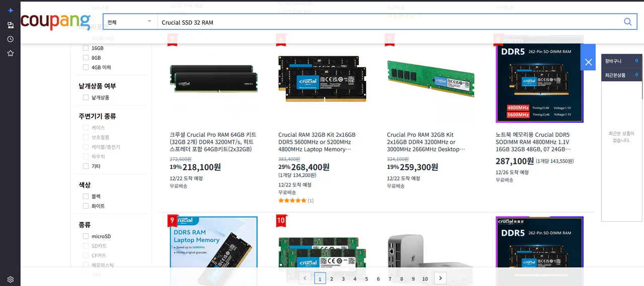Open the 전체 category dropdown

point(130,22)
